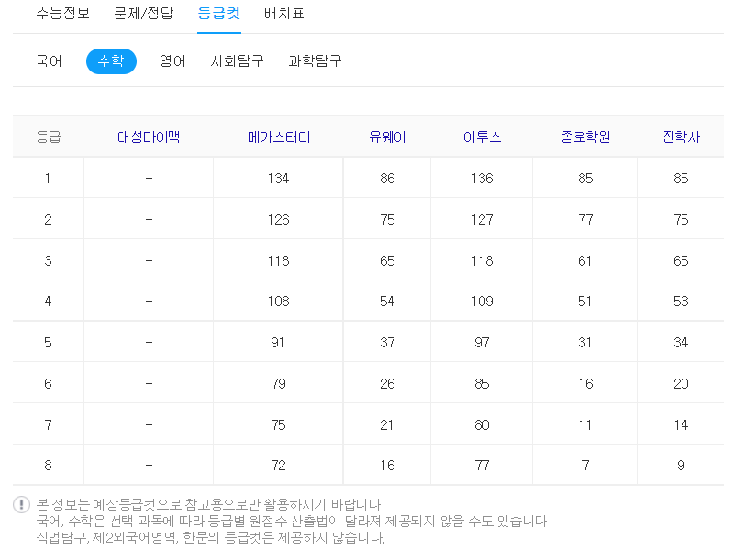Select 종로학원 grade 8 value 7
Viewport: 732px width, 560px height.
[x=585, y=466]
